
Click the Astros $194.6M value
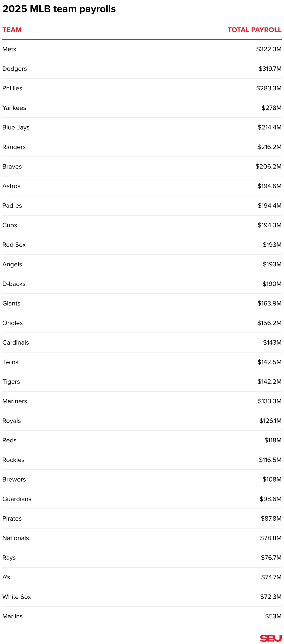coord(269,186)
